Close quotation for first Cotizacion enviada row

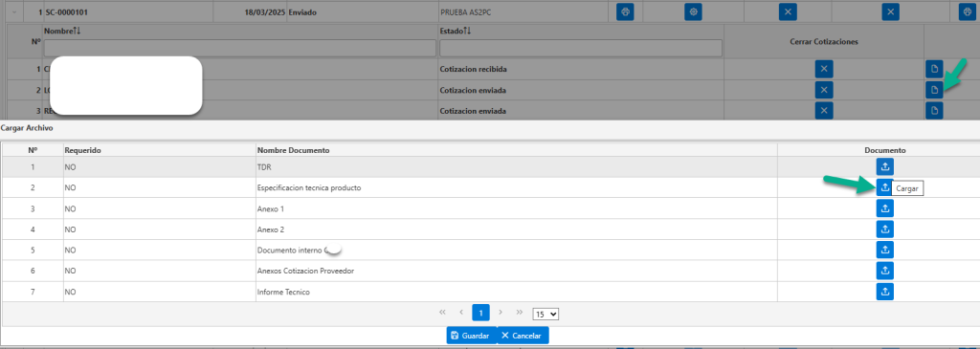[x=824, y=90]
